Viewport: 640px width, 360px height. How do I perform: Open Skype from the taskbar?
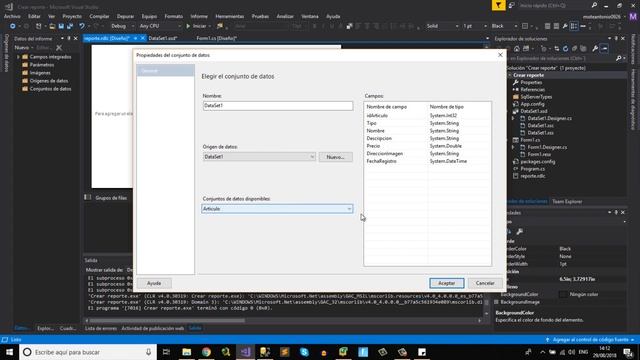[x=304, y=352]
